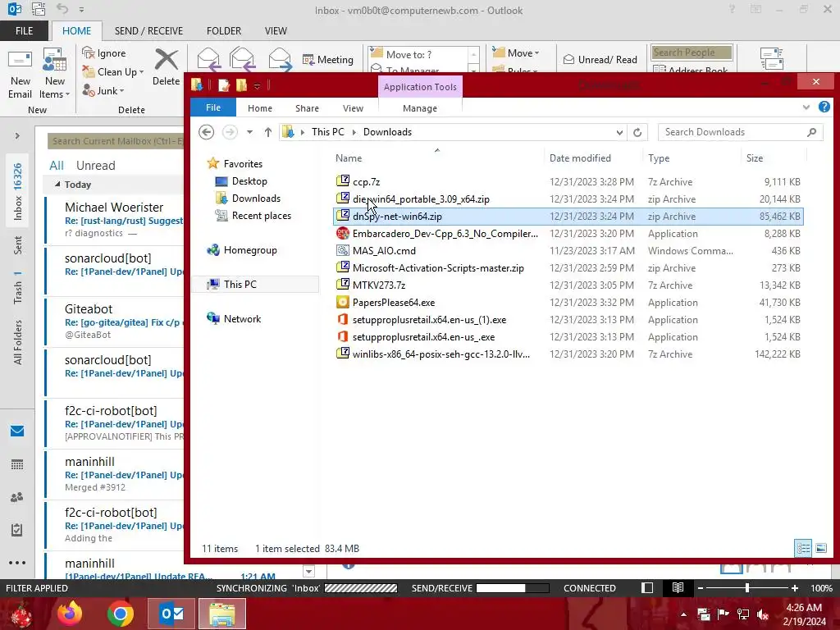Click the Delete X icon in Outlook
Image resolution: width=840 pixels, height=630 pixels.
click(166, 60)
